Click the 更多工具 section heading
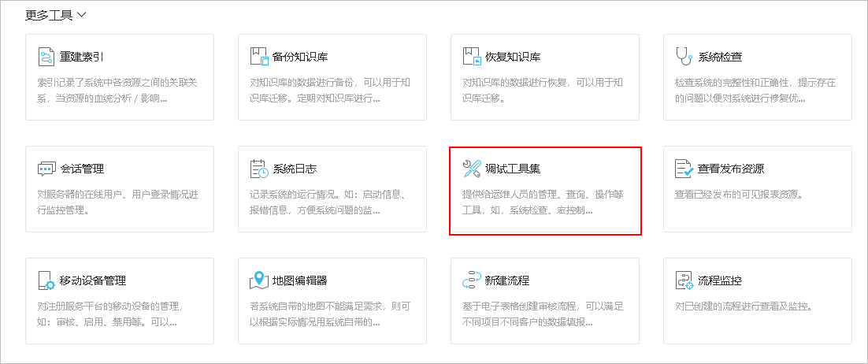This screenshot has width=868, height=364. click(x=49, y=15)
